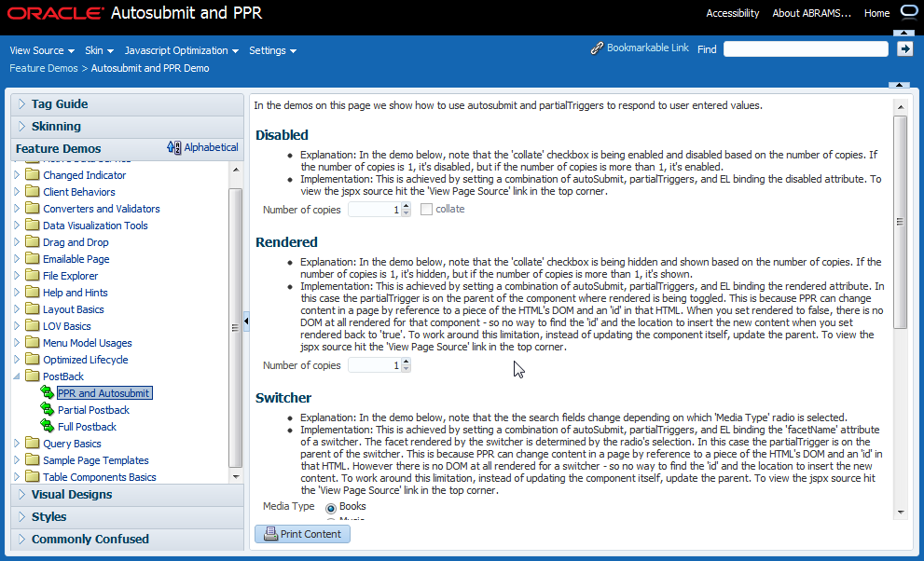This screenshot has width=924, height=561.
Task: Expand the Skinning accordion section
Action: [21, 127]
